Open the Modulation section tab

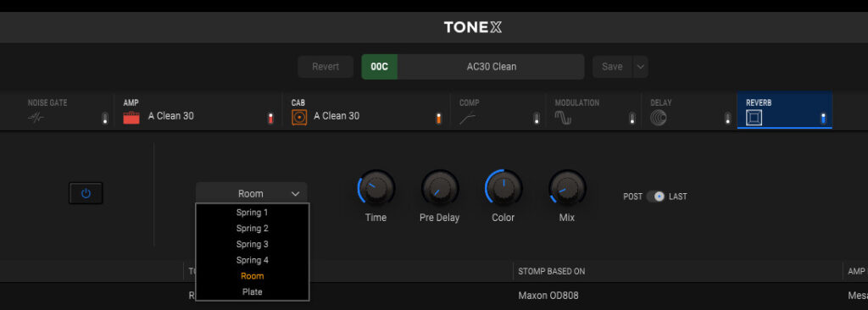coord(594,111)
